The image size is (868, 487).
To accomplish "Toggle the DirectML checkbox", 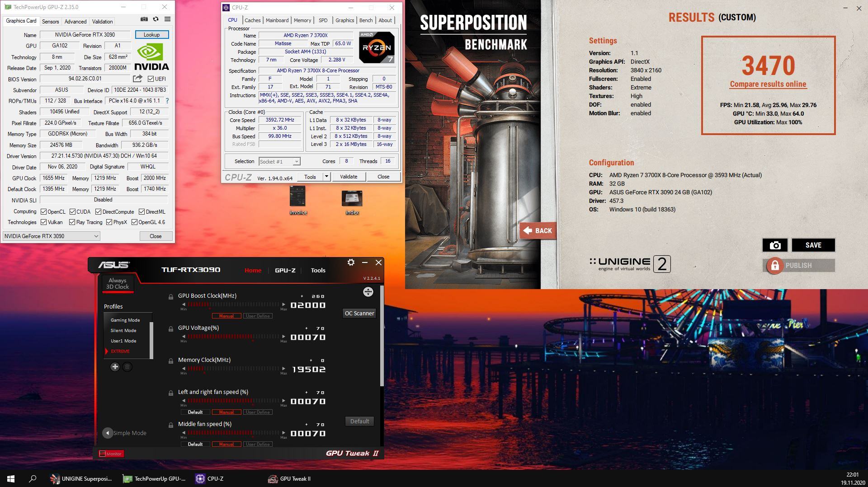I will 142,212.
